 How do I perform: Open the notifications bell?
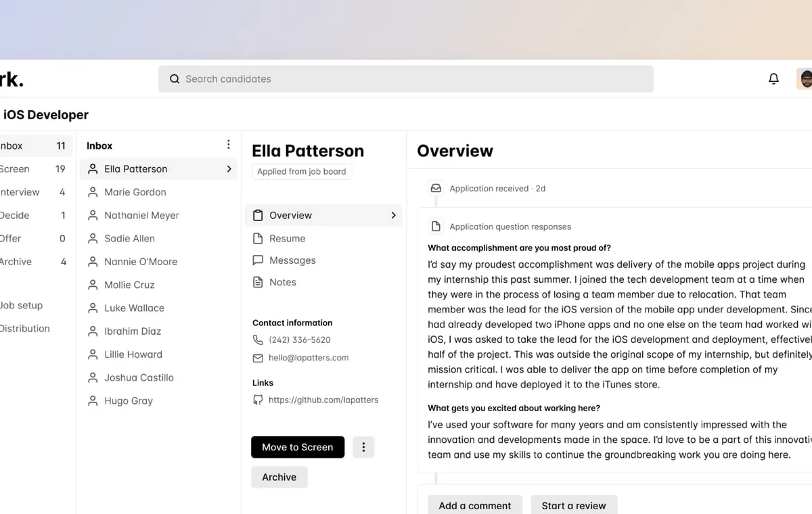click(x=773, y=79)
